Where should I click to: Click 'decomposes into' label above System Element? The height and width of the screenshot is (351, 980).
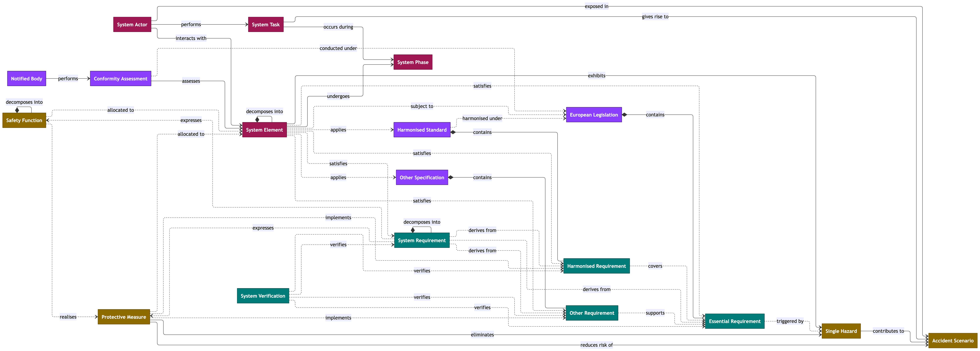(x=264, y=112)
